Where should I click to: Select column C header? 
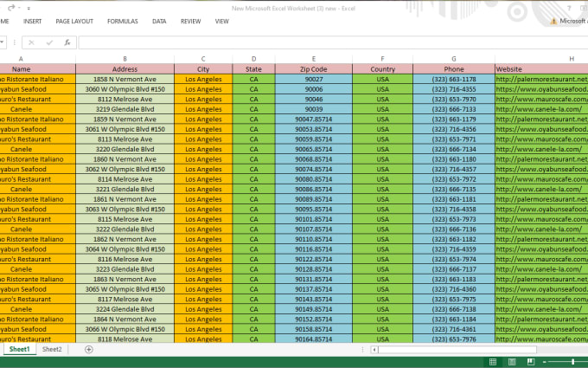[203, 59]
